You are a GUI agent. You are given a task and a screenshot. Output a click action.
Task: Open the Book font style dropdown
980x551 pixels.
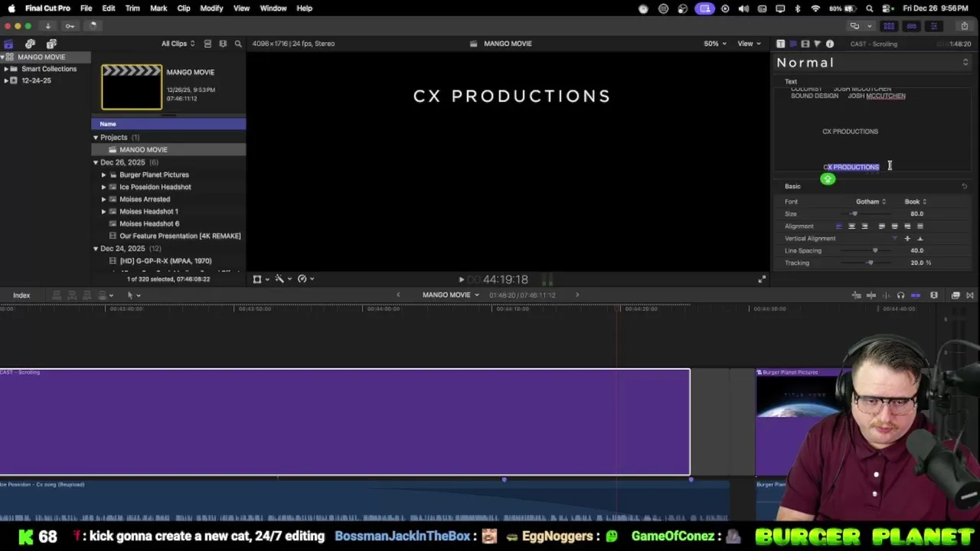[915, 201]
